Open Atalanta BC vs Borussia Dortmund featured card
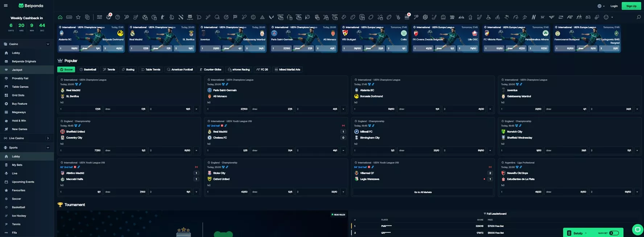 pos(91,38)
